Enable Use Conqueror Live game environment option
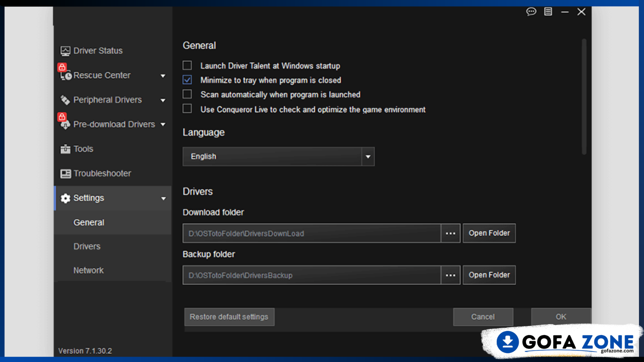The image size is (644, 362). click(187, 109)
